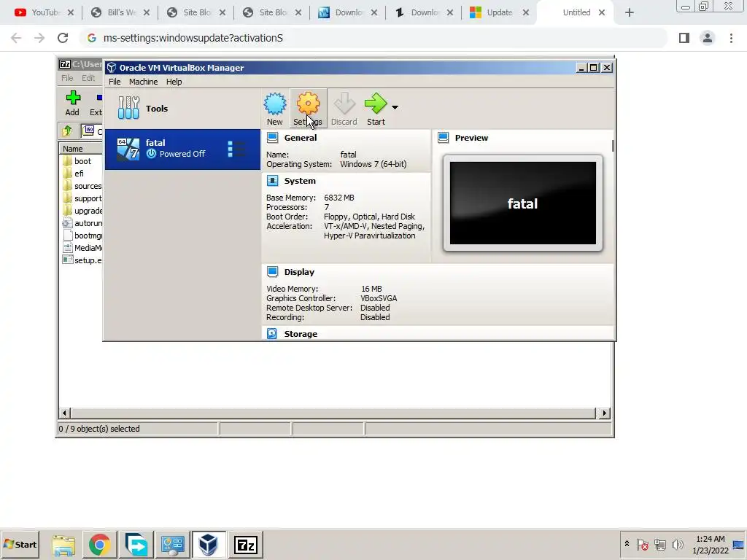The width and height of the screenshot is (747, 560).
Task: Select the boot folder in 7-Zip
Action: point(82,161)
